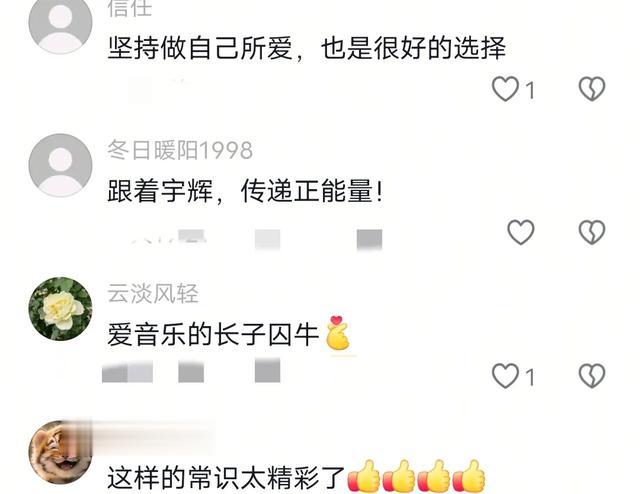Open username 云淡风轻
Image resolution: width=640 pixels, height=494 pixels.
pos(153,293)
